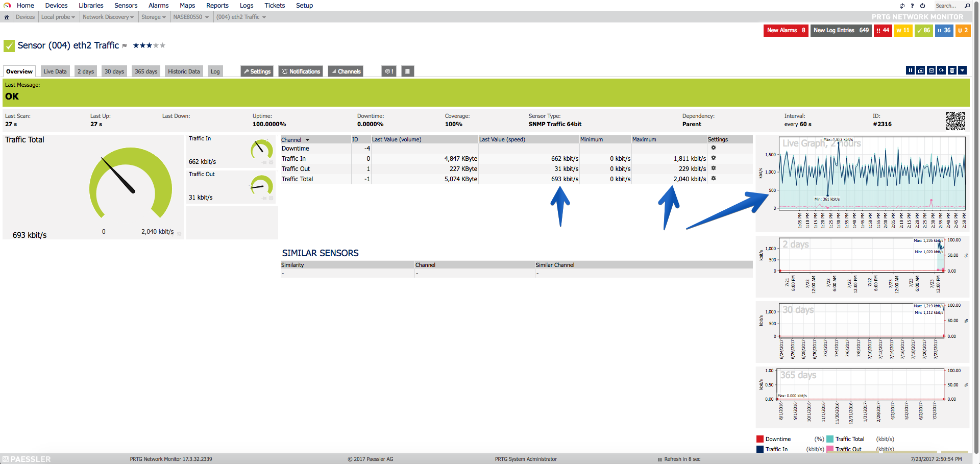Viewport: 980px width, 464px height.
Task: Click the help question mark icon
Action: [912, 6]
